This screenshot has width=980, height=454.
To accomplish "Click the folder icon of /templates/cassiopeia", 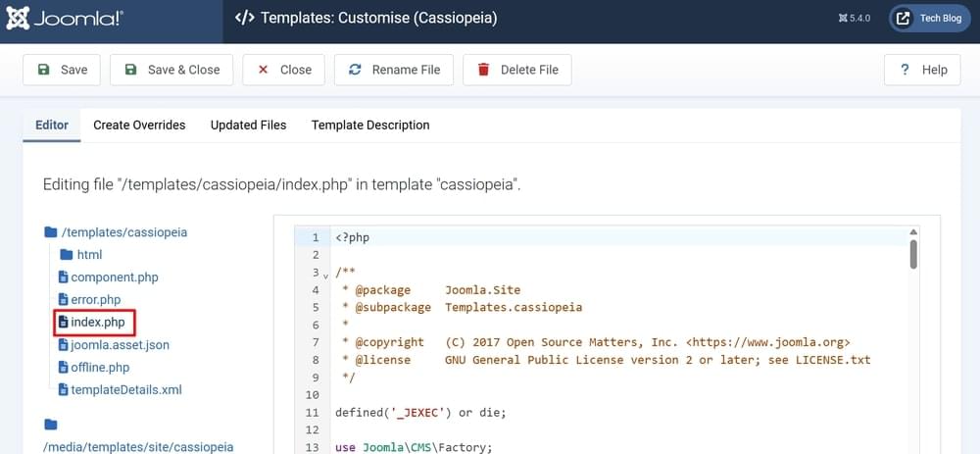I will pos(51,232).
